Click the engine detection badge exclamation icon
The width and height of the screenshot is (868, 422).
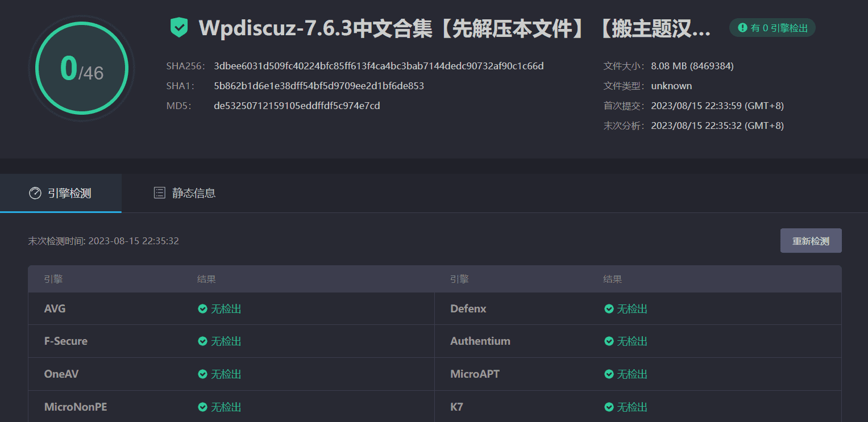pyautogui.click(x=742, y=28)
